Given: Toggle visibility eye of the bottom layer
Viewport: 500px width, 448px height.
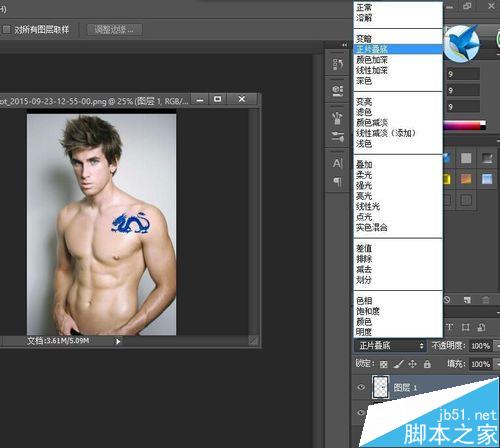Looking at the screenshot, I should click(x=361, y=413).
